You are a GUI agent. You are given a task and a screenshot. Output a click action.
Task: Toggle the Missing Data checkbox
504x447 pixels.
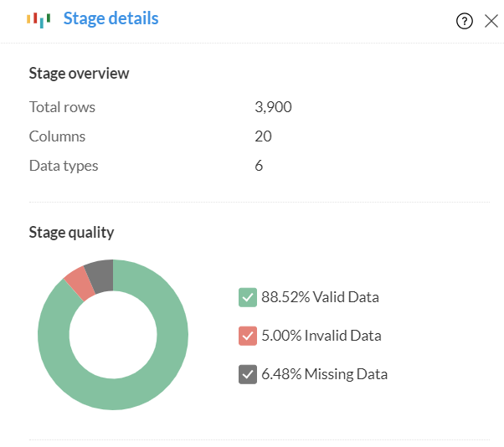(247, 374)
